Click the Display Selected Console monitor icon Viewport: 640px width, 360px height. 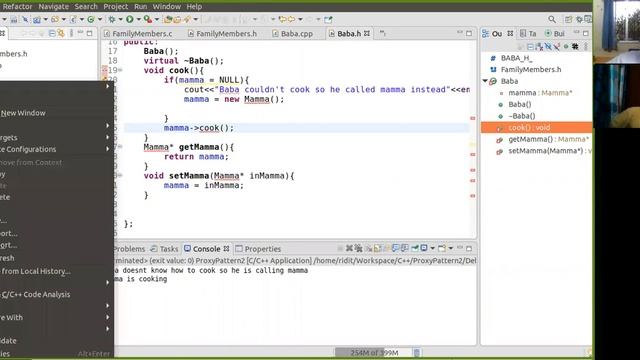click(x=424, y=248)
